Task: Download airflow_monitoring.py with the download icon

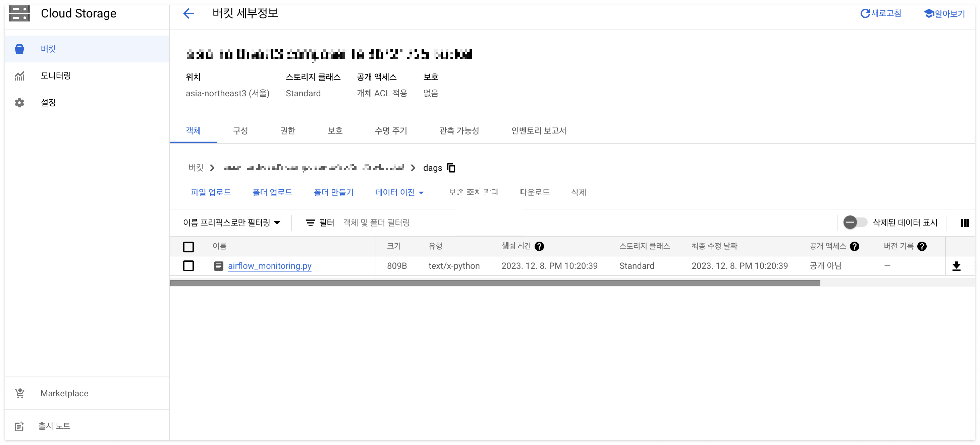Action: pos(956,266)
